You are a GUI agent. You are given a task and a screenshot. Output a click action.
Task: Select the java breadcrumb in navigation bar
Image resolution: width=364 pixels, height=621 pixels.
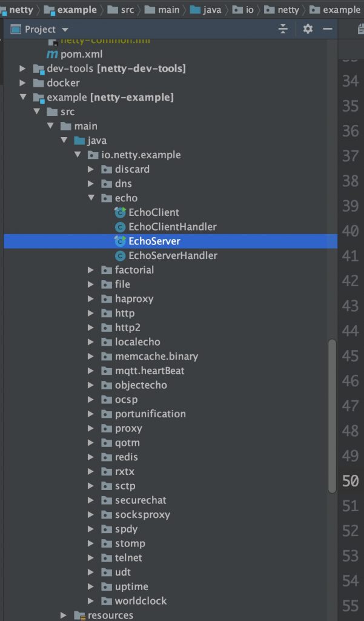tap(210, 10)
